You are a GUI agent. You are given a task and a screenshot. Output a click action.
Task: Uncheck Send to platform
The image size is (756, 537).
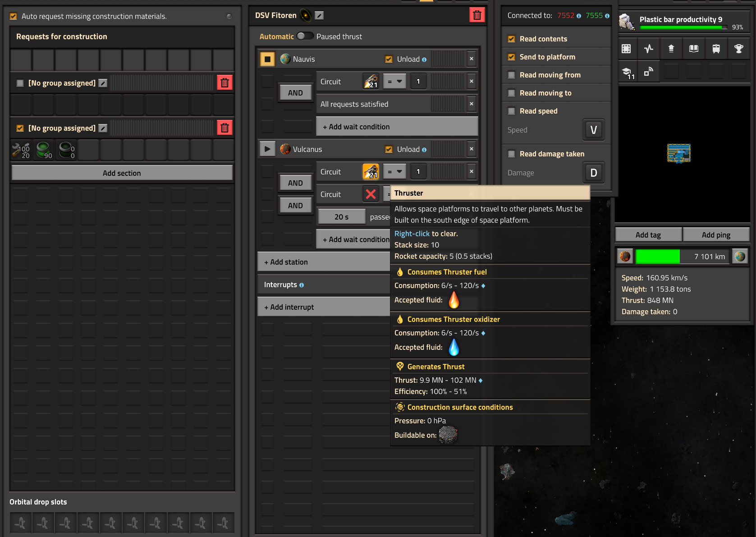coord(511,57)
